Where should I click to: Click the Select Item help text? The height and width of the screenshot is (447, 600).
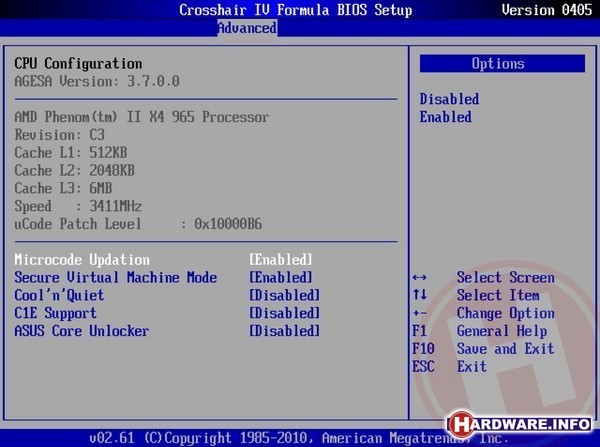pyautogui.click(x=498, y=295)
